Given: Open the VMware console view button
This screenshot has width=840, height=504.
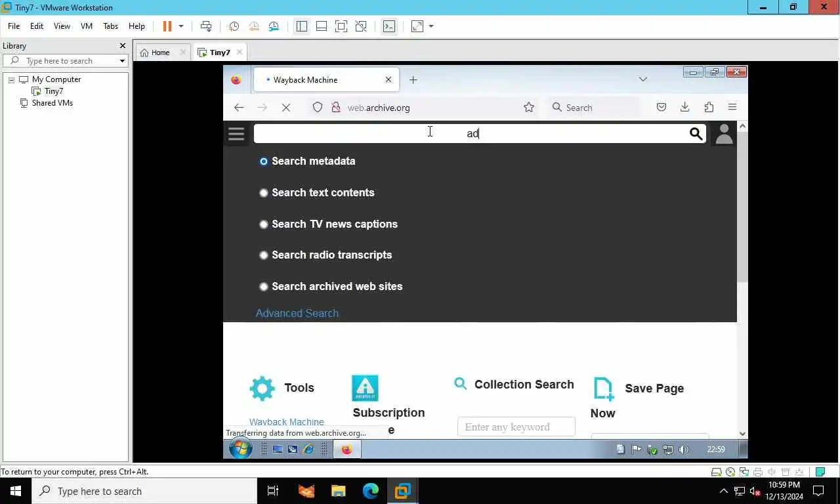Looking at the screenshot, I should pyautogui.click(x=389, y=26).
